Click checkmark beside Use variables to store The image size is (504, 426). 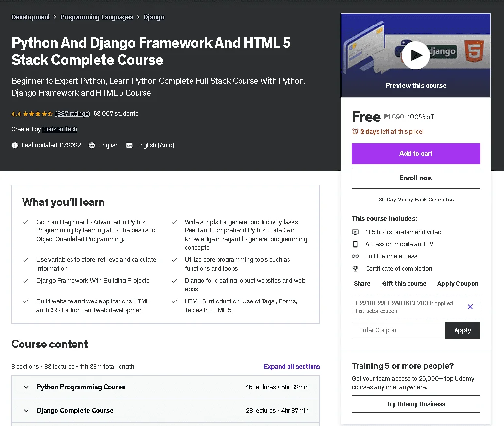pos(25,260)
